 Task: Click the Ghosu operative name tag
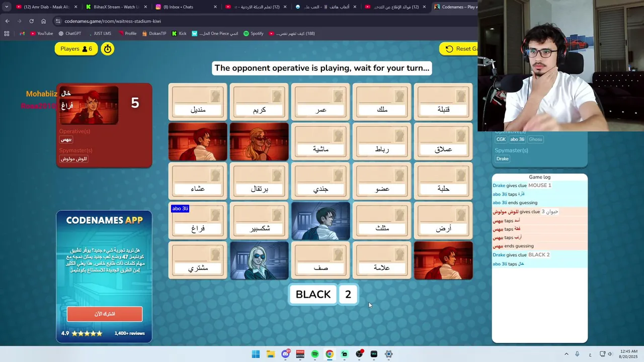535,139
